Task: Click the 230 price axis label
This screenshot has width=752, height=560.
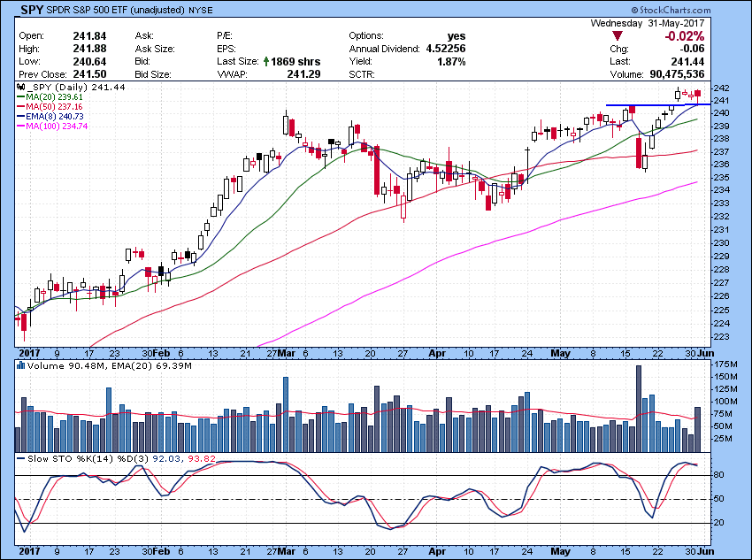Action: coord(722,243)
